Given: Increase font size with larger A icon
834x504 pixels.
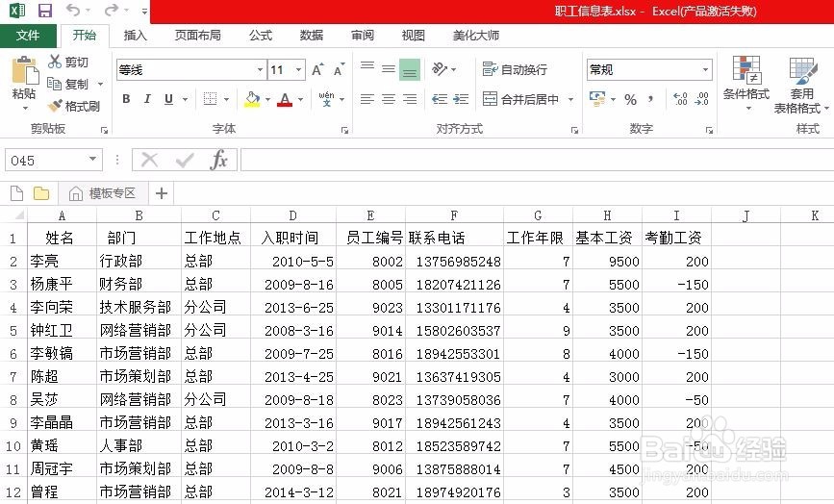Looking at the screenshot, I should pyautogui.click(x=317, y=69).
